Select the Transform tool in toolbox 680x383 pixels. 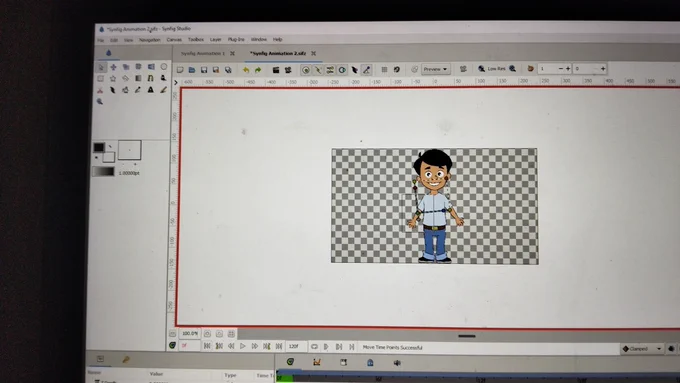click(101, 67)
